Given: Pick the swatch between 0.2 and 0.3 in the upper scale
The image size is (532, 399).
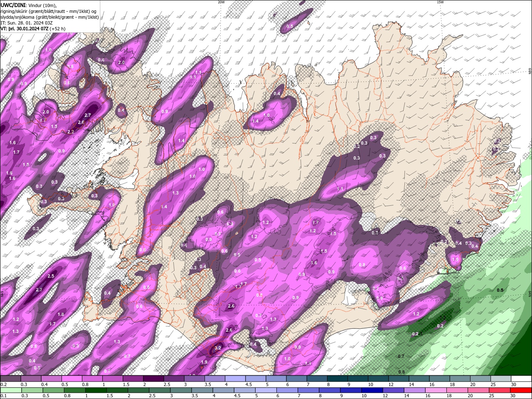Looking at the screenshot, I should [x=10, y=379].
